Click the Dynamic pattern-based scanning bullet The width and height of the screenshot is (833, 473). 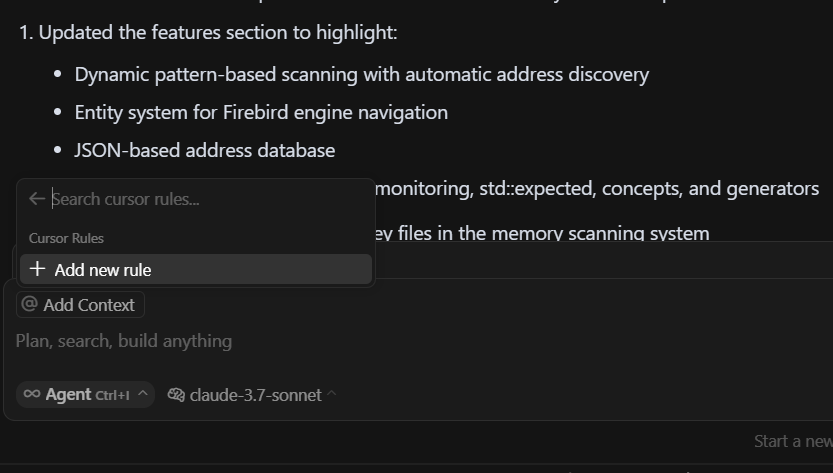pos(362,74)
